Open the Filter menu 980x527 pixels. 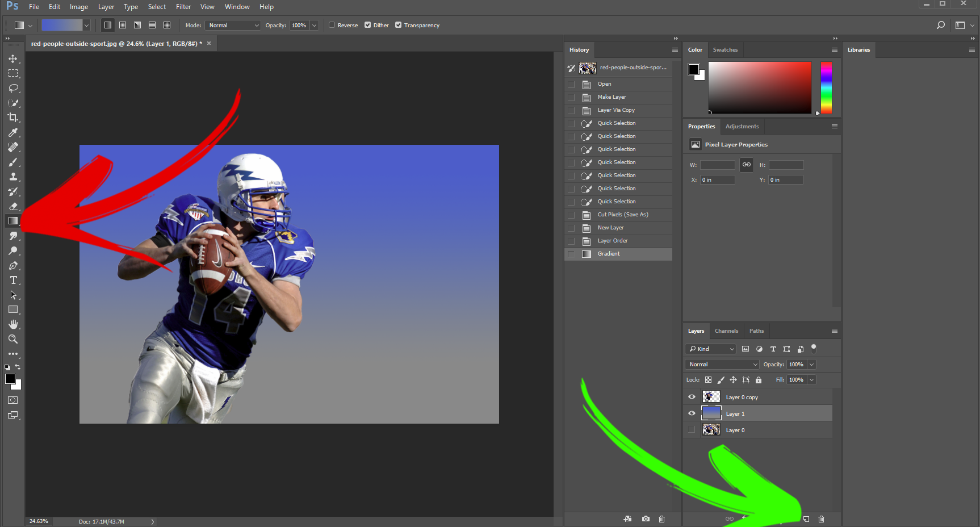click(183, 7)
